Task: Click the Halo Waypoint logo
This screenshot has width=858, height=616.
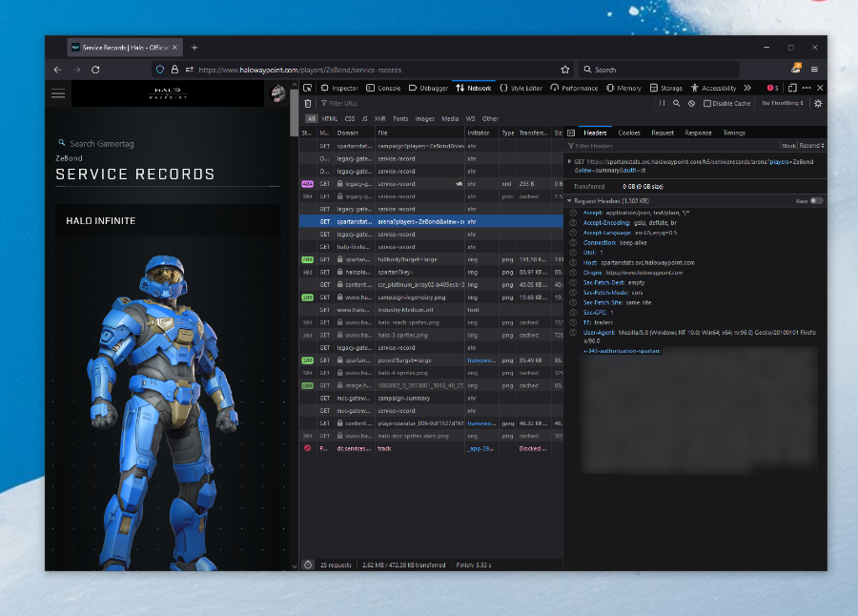Action: (168, 93)
